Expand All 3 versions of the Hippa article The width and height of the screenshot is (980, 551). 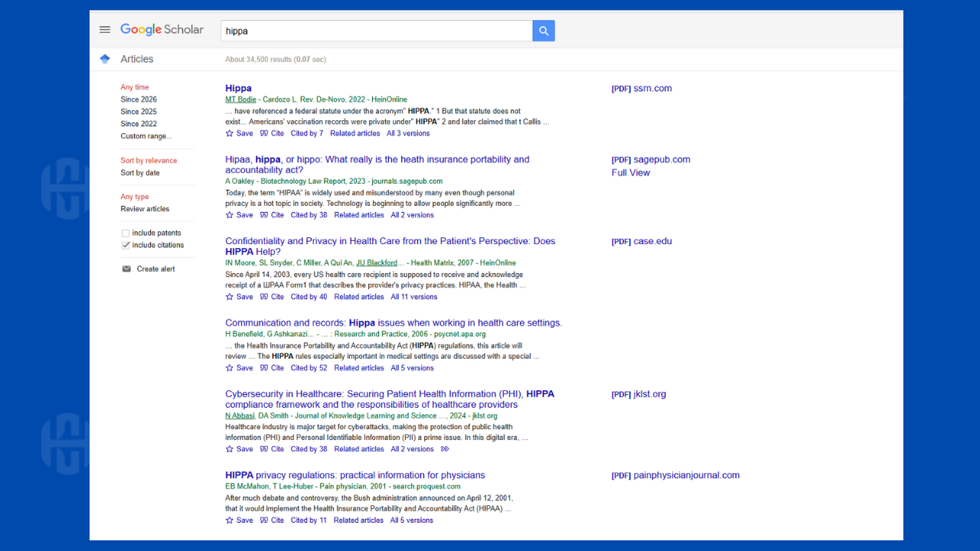point(408,133)
